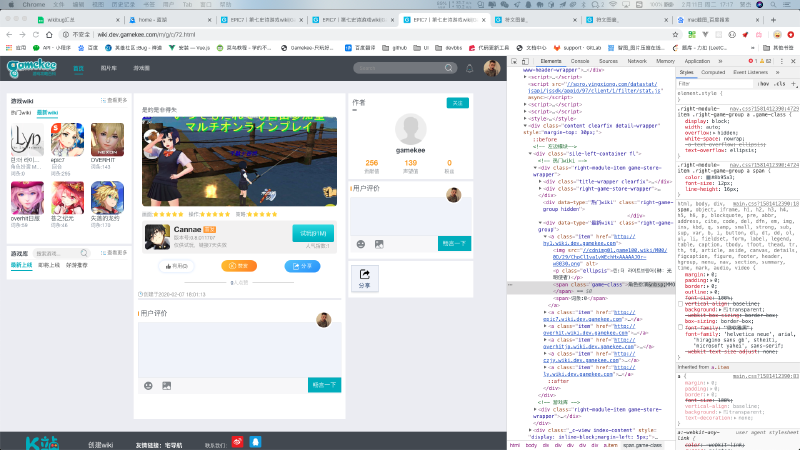800x450 pixels.
Task: Toggle the .cls class editor option
Action: pyautogui.click(x=780, y=84)
